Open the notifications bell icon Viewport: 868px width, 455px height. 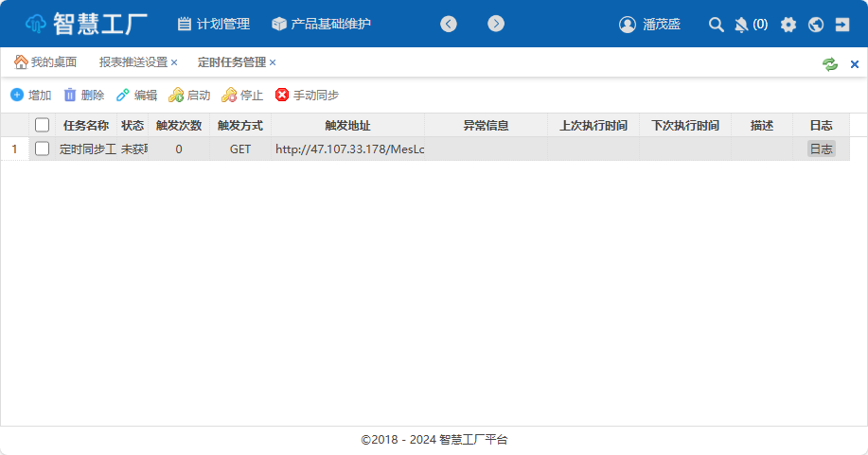point(741,25)
